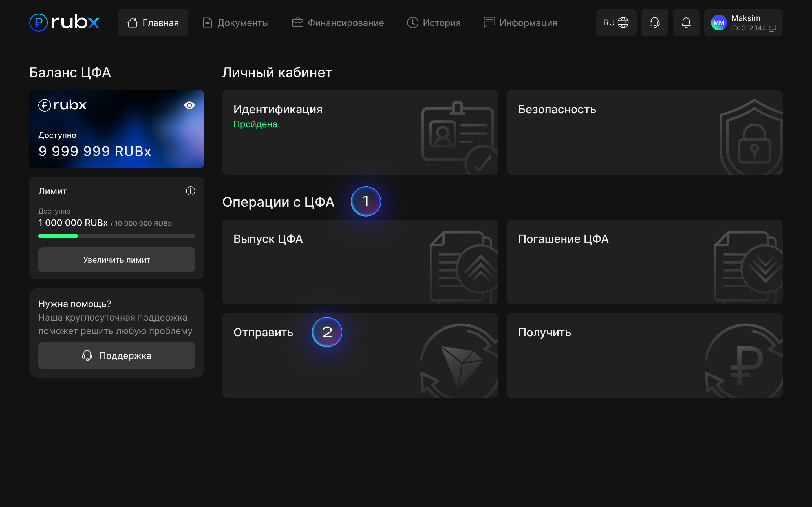Screen dimensions: 812x507
Task: Copy user ID with copy icon
Action: 773,28
